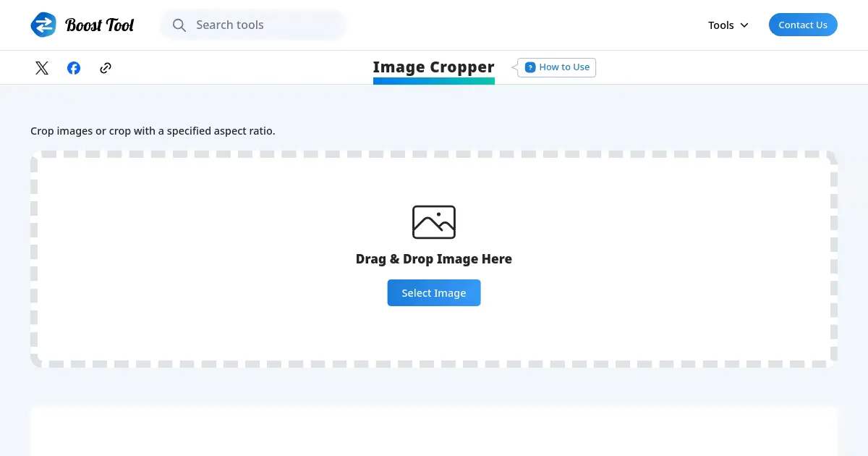Click the magnifier icon in search bar
Image resolution: width=868 pixels, height=456 pixels.
(179, 25)
